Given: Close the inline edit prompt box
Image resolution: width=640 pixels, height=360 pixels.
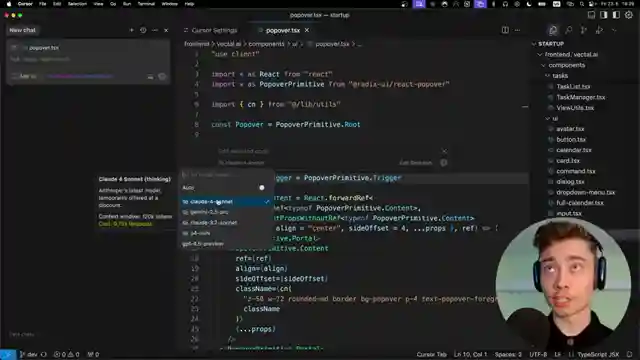Looking at the screenshot, I should point(444,151).
